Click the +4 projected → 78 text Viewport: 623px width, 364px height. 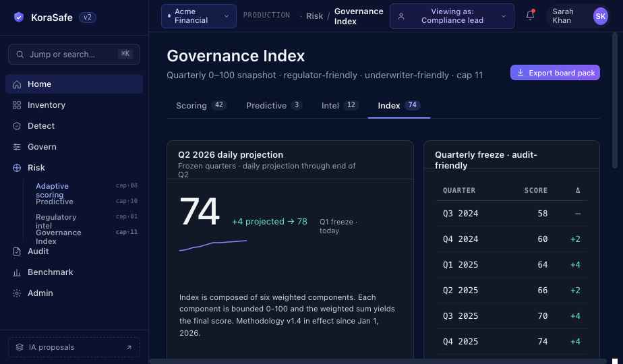[x=270, y=222]
